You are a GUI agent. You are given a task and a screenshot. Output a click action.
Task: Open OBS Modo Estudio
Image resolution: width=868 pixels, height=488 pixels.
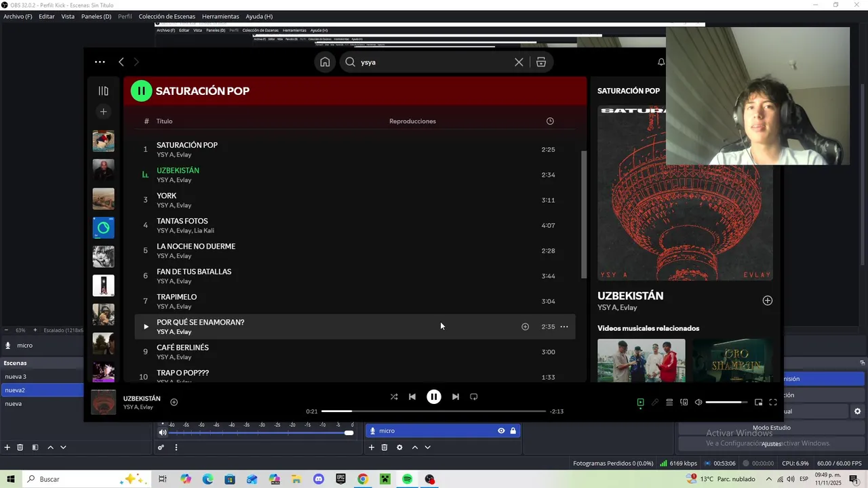(x=771, y=428)
